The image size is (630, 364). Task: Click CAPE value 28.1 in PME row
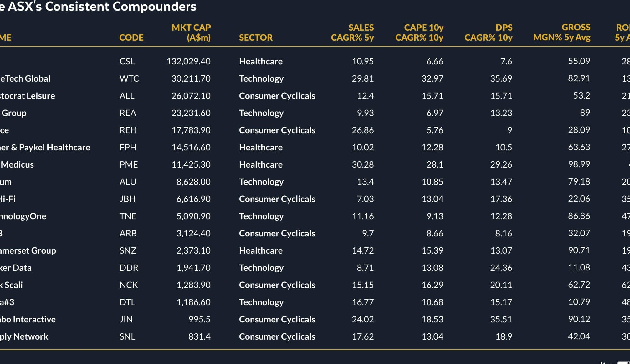[435, 164]
